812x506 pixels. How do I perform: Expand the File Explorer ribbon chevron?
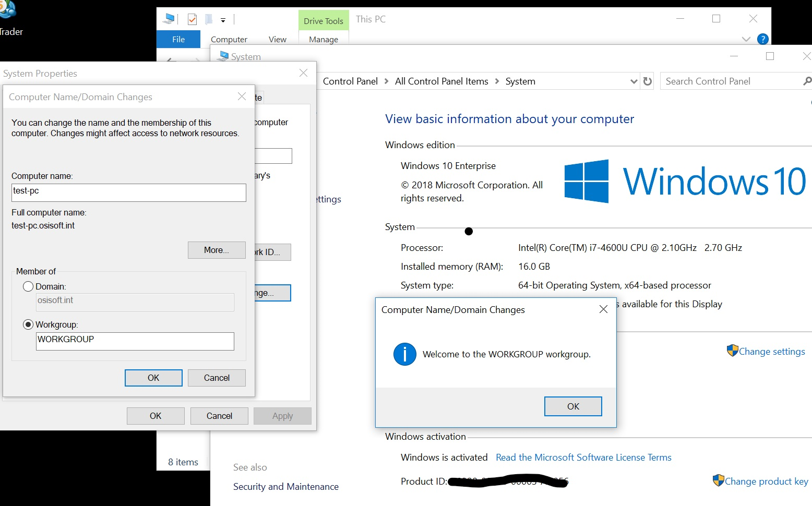[746, 39]
